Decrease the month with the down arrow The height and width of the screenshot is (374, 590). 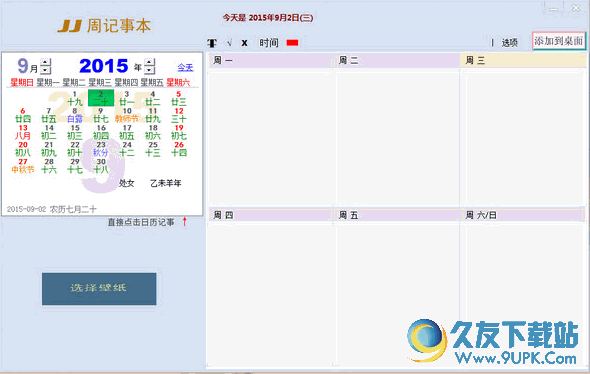click(46, 70)
